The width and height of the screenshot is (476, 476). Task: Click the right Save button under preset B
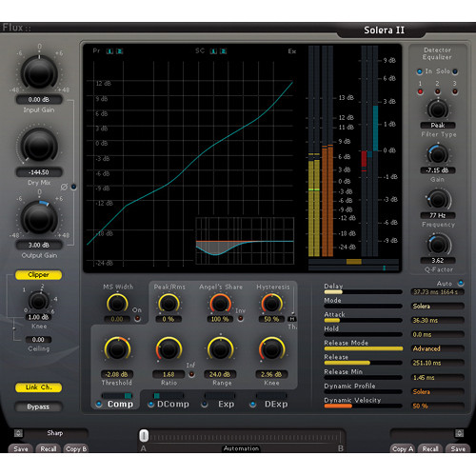click(x=458, y=448)
